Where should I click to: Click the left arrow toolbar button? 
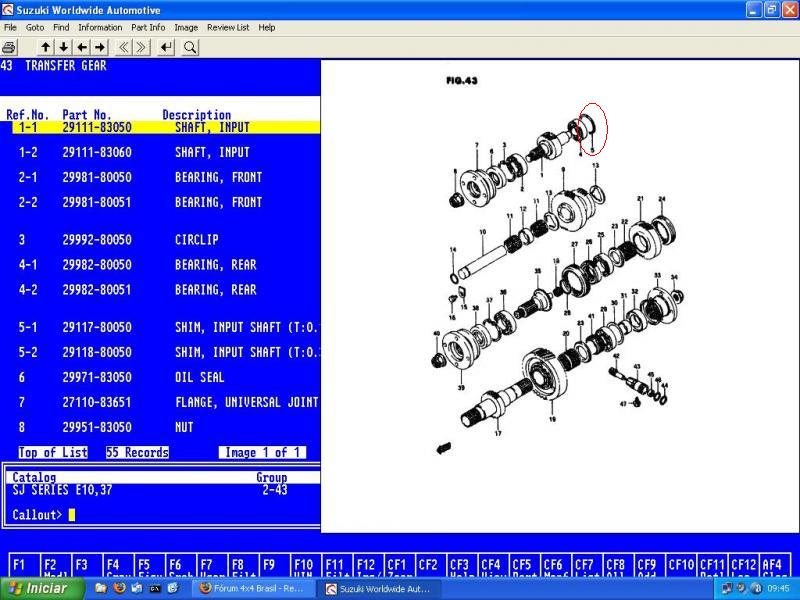tap(82, 47)
